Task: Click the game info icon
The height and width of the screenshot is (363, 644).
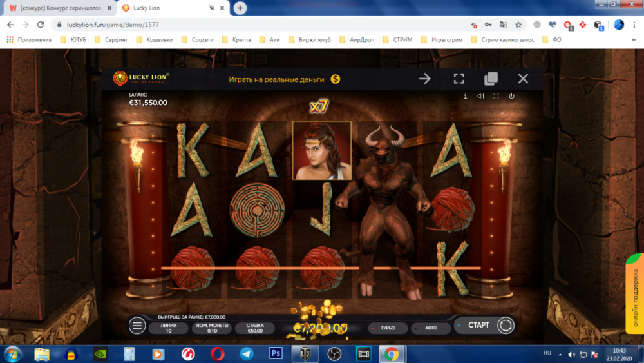Action: coord(465,96)
